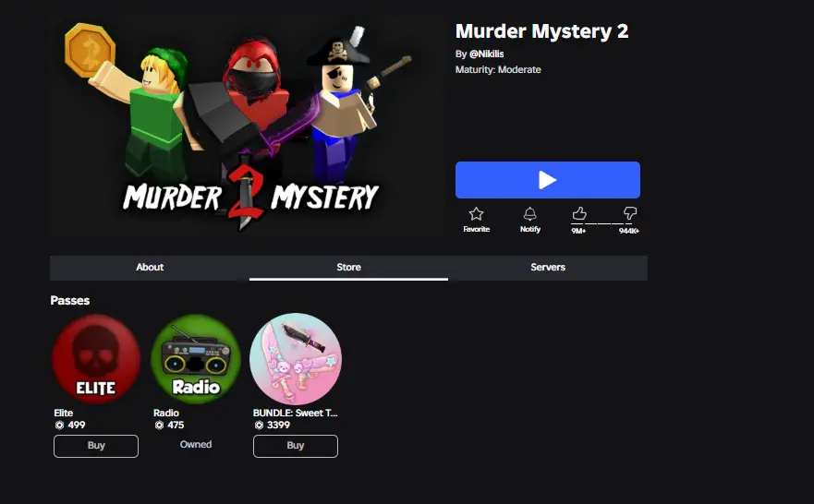Click the Notify bell icon
The width and height of the screenshot is (814, 504).
click(x=530, y=214)
